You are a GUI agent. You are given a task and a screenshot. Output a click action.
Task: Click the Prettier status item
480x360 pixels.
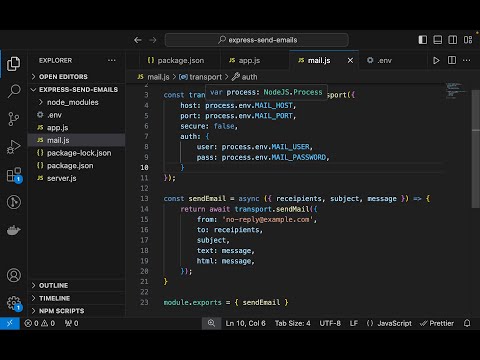[x=437, y=323]
